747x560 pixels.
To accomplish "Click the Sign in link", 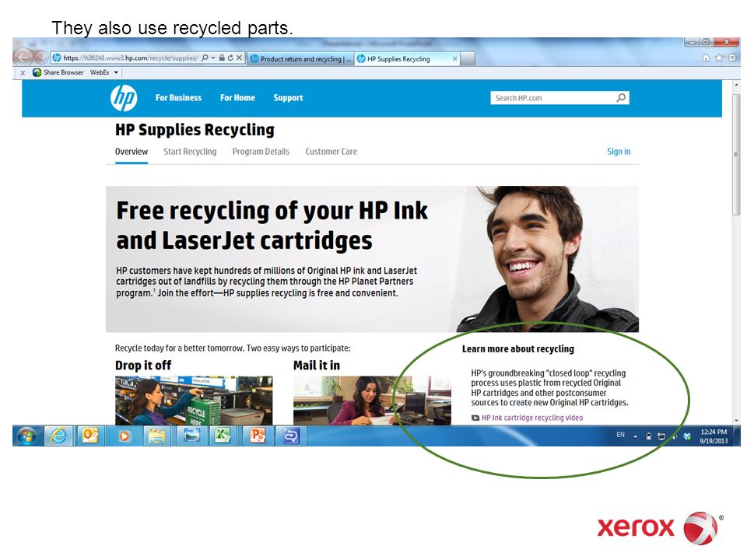I will (x=619, y=152).
